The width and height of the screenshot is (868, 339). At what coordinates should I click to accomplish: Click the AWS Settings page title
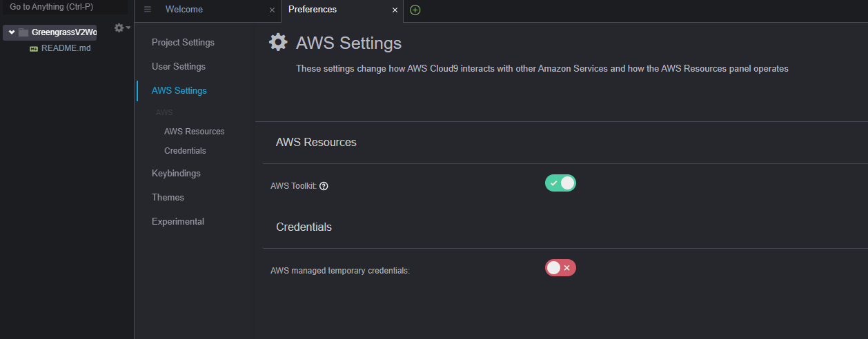(x=348, y=43)
